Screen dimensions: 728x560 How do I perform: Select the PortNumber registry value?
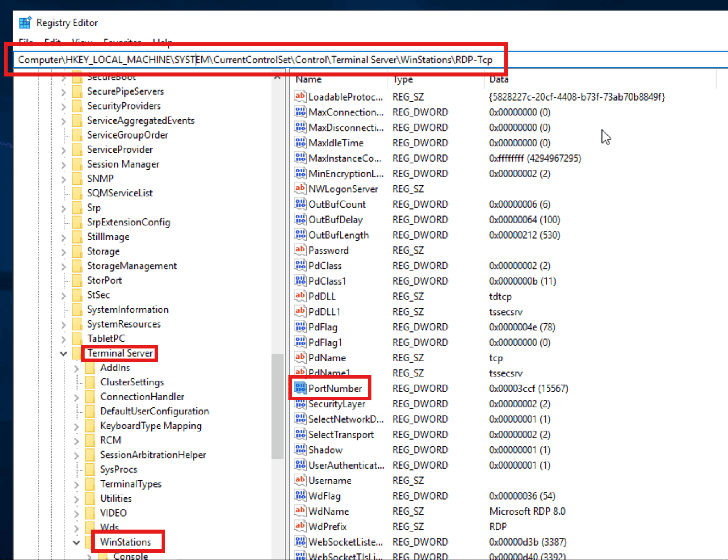tap(335, 388)
